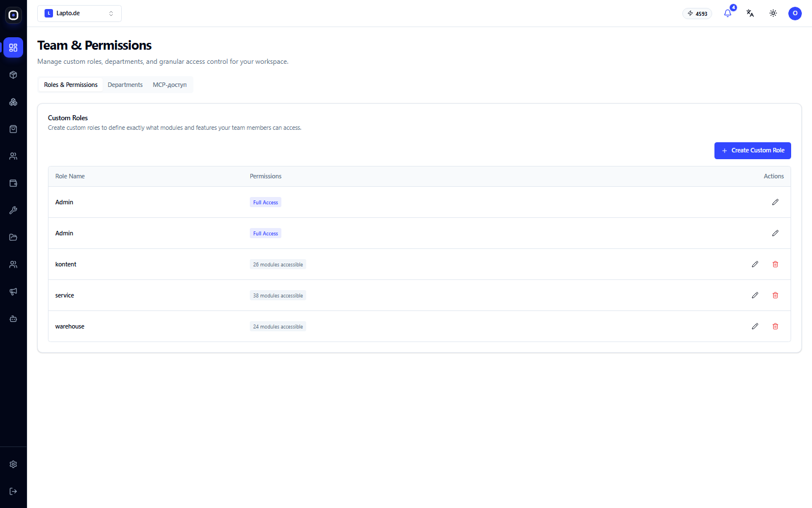This screenshot has height=508, width=812.
Task: Toggle the light/dark theme sun icon
Action: (773, 13)
